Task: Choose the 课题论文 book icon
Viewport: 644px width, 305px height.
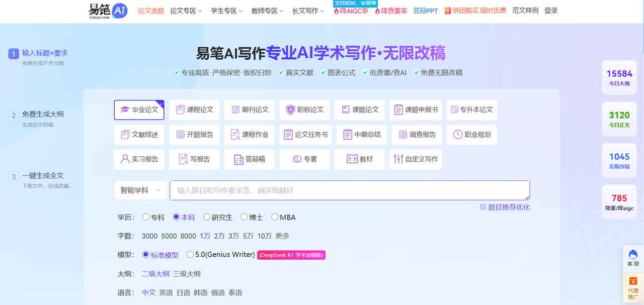Action: pos(345,110)
